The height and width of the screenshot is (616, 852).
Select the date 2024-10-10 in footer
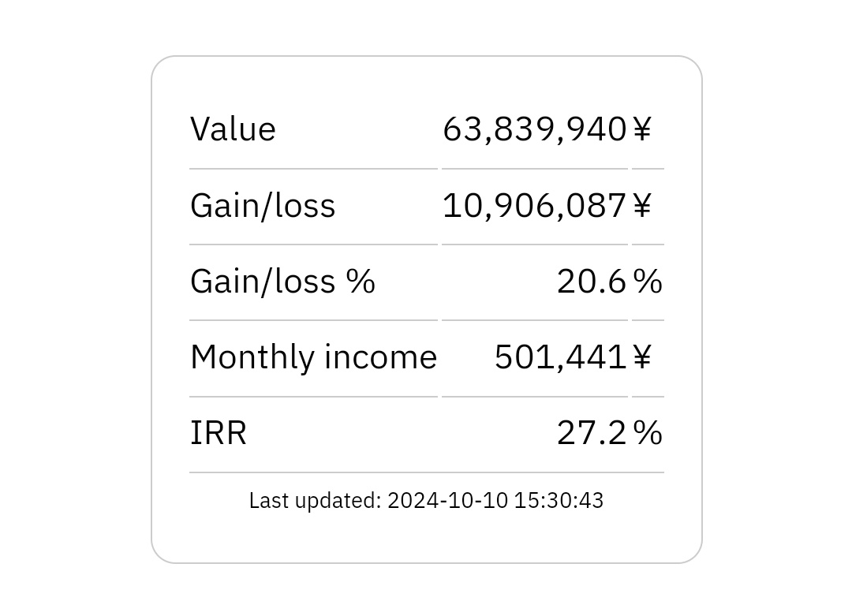[x=447, y=501]
